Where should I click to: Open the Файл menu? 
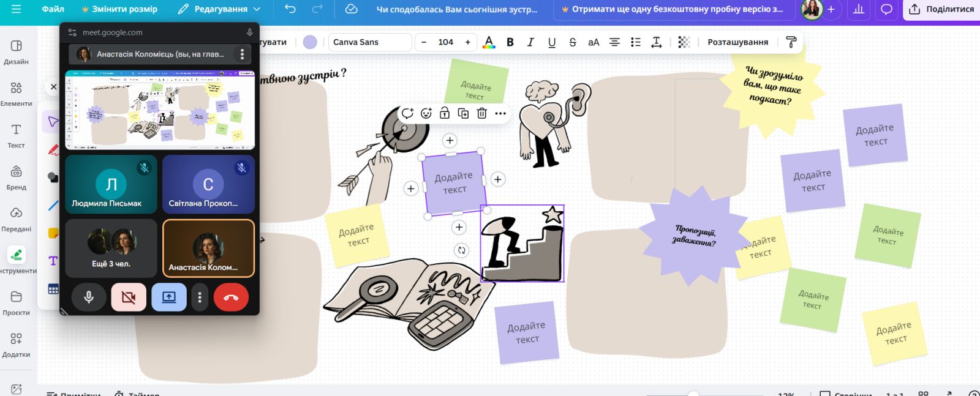(53, 9)
